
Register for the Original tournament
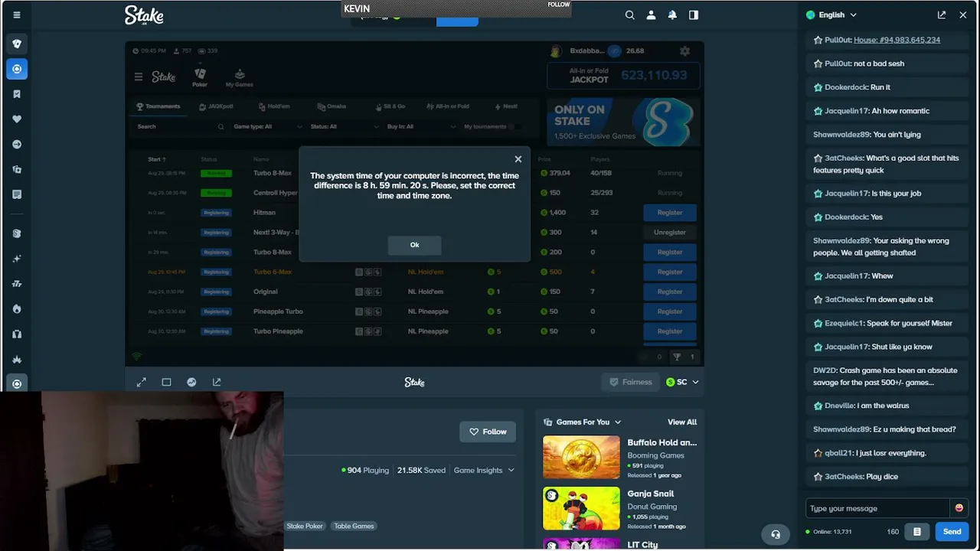[x=669, y=292]
